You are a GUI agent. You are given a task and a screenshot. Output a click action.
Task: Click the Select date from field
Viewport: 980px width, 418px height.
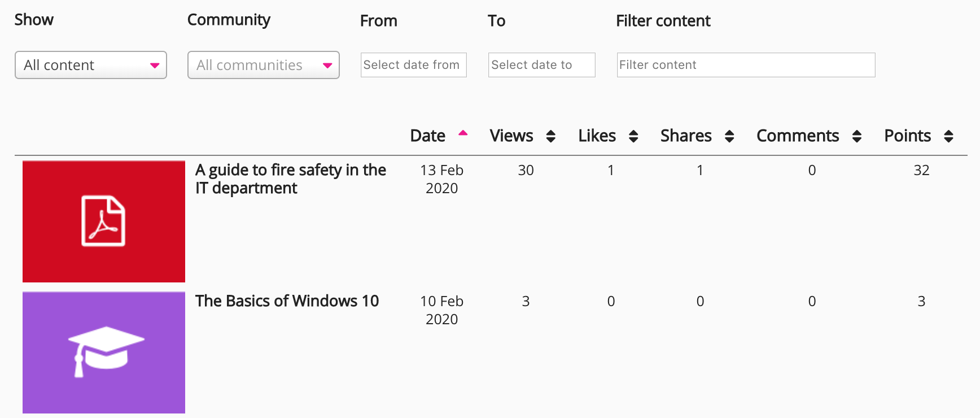(413, 65)
